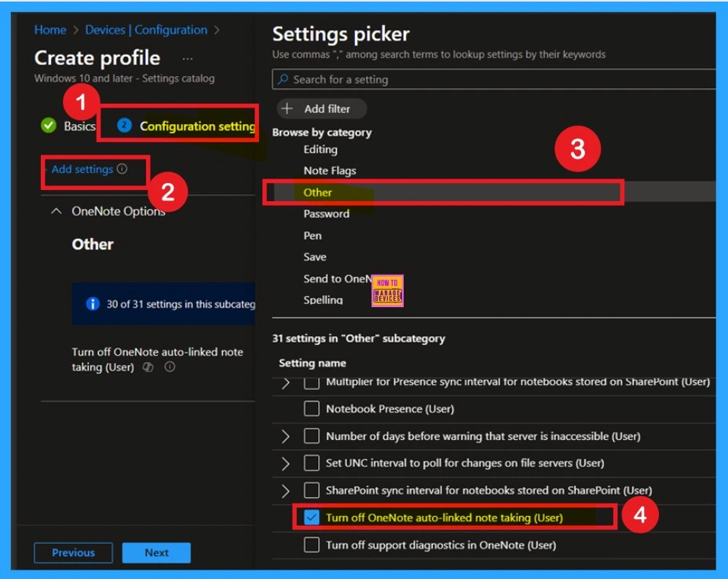This screenshot has width=728, height=579.
Task: Click the Other heading in the left pane
Action: pyautogui.click(x=93, y=244)
